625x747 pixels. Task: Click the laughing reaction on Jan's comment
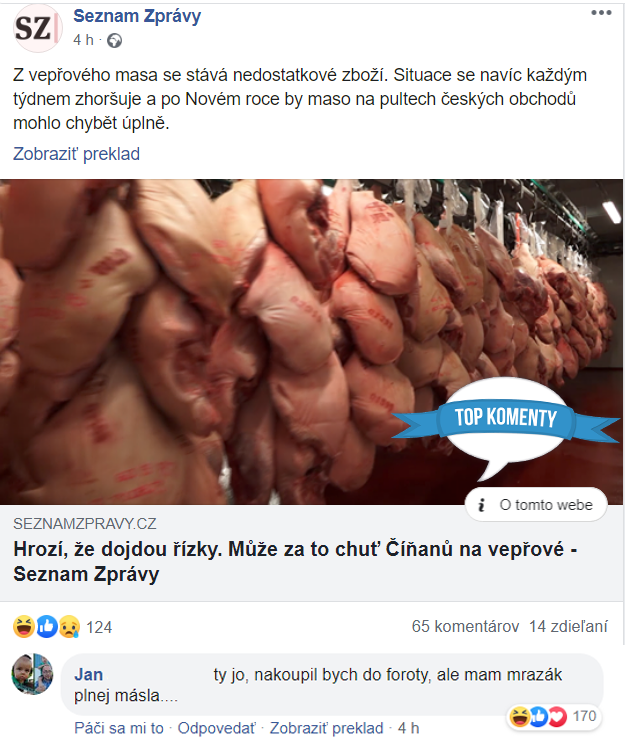(x=519, y=716)
